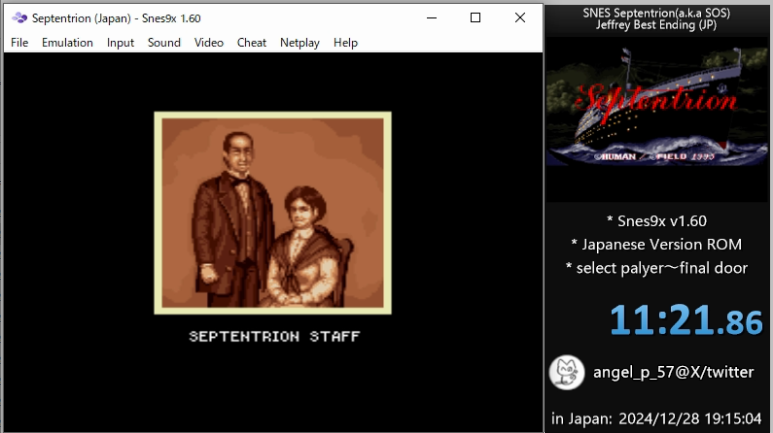The image size is (773, 433).
Task: Maximize the Snes9x window
Action: point(475,18)
